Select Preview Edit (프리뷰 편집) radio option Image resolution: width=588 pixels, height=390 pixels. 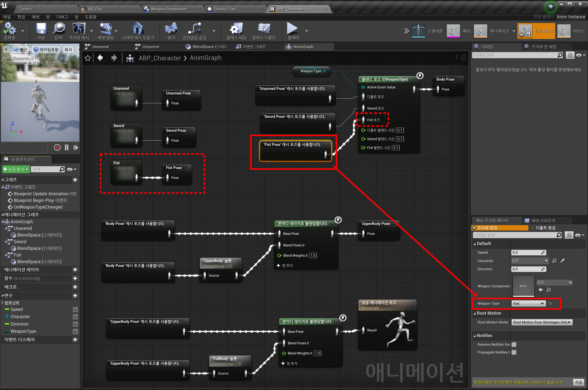(x=500, y=228)
